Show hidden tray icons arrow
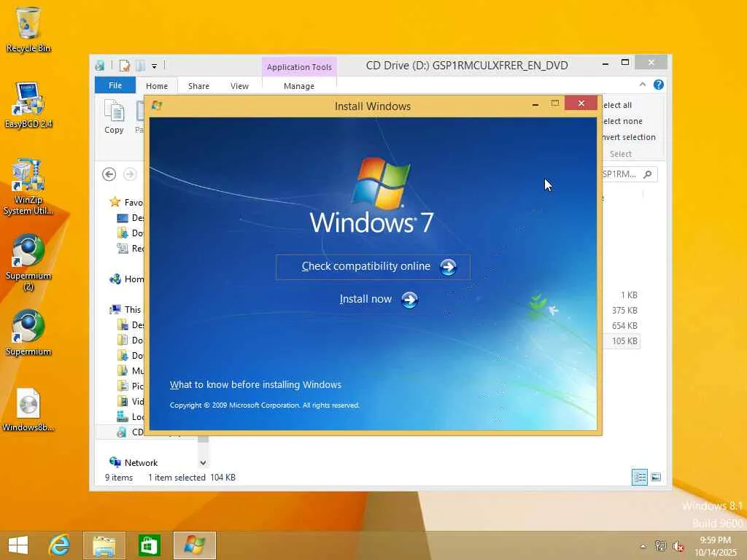This screenshot has height=560, width=747. 643,546
